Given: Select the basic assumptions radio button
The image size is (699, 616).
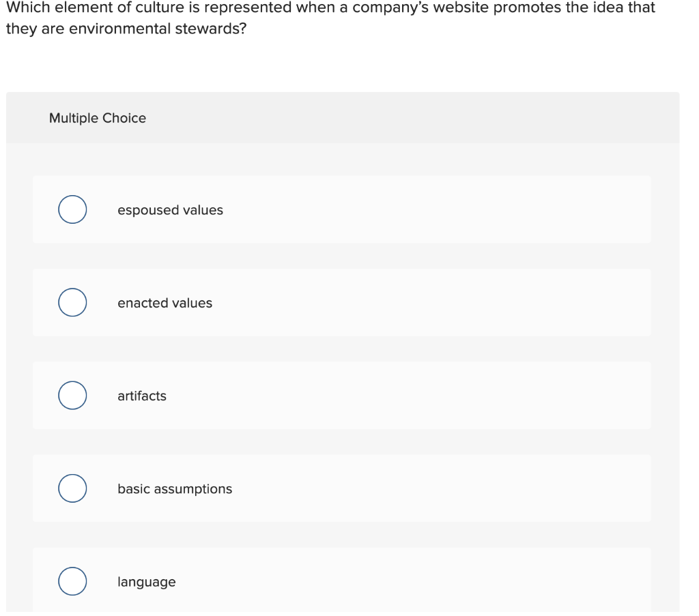Looking at the screenshot, I should pos(72,488).
